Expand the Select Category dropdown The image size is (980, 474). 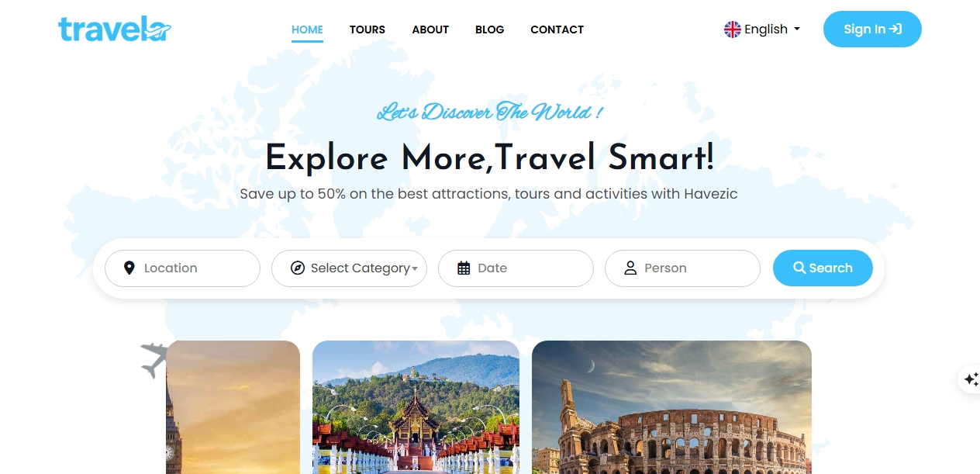349,268
